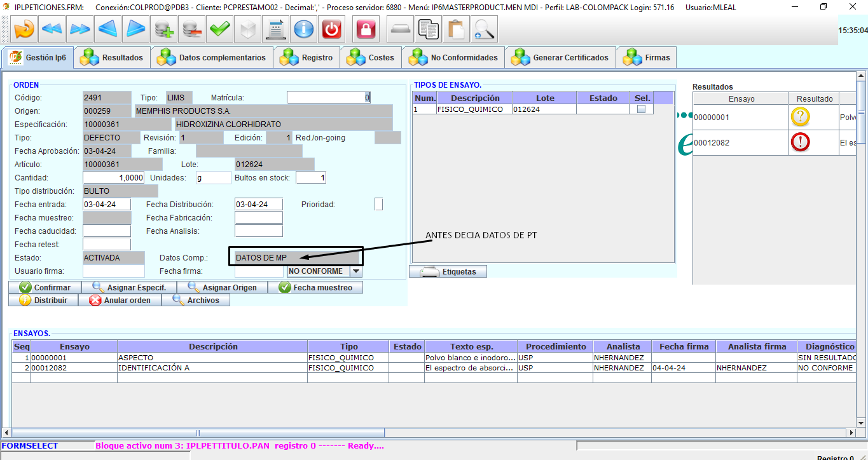Open the NO CONFORME dropdown arrow
Viewport: 868px width, 460px height.
coord(356,271)
